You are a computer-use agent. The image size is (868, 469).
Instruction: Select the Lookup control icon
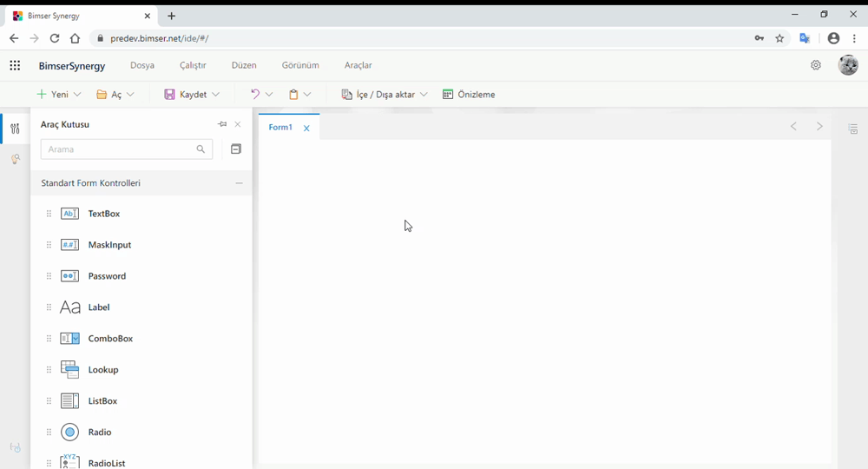pyautogui.click(x=70, y=370)
